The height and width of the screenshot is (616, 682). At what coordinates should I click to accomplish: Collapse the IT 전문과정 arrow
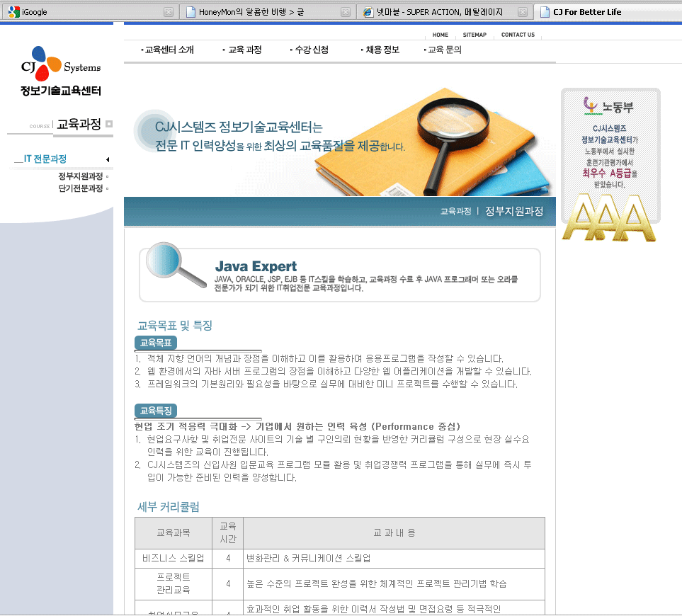coord(108,159)
